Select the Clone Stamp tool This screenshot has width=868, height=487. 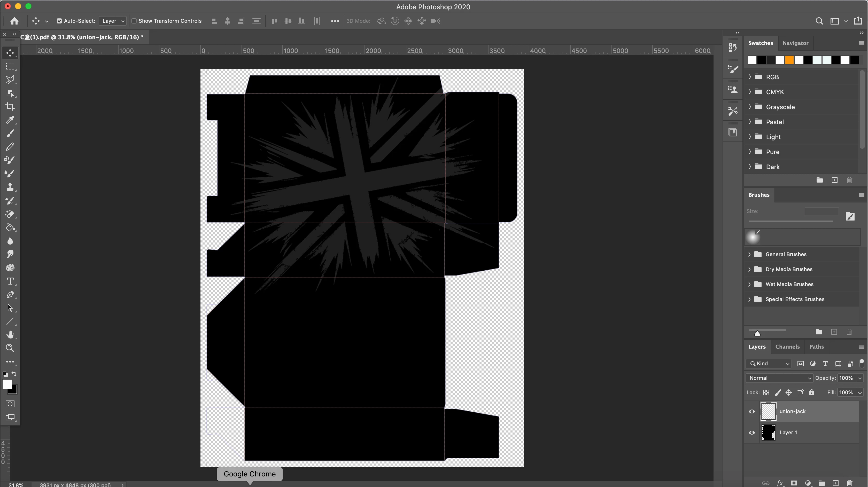click(x=10, y=187)
